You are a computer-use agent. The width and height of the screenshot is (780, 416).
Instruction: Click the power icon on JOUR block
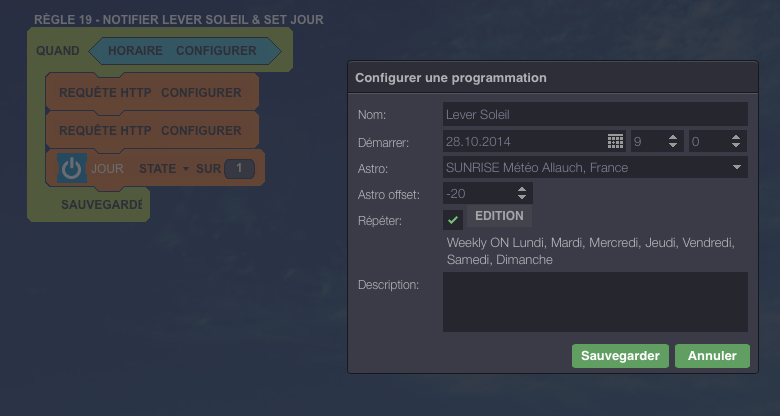(x=71, y=169)
